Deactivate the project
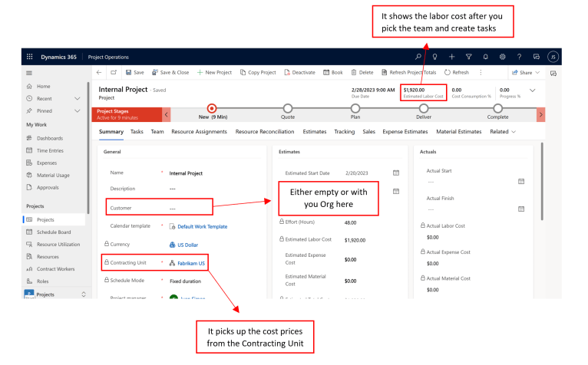Image resolution: width=588 pixels, height=365 pixels. point(299,73)
